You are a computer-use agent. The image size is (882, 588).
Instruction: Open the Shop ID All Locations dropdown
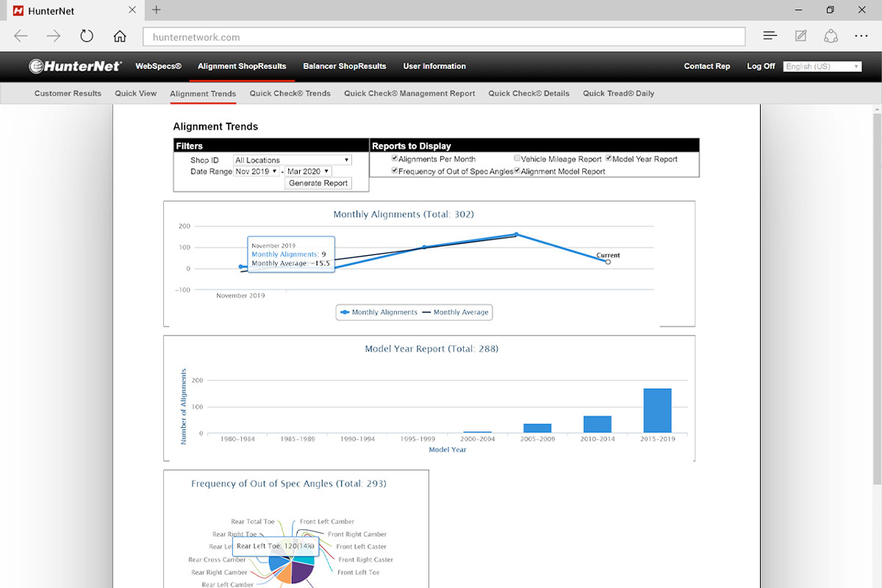pyautogui.click(x=292, y=159)
